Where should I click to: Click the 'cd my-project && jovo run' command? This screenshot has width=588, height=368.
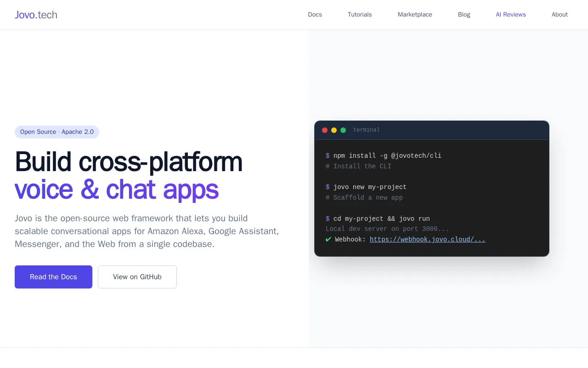click(381, 219)
